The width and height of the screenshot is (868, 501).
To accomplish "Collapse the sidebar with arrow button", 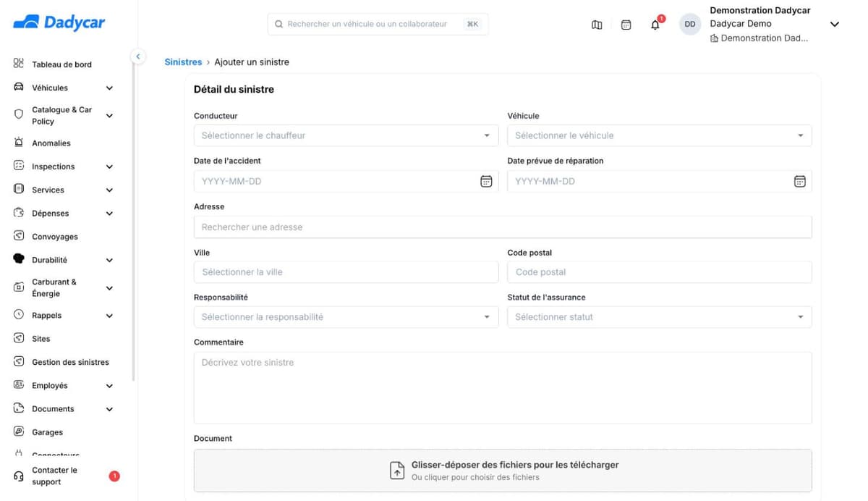I will coord(138,56).
